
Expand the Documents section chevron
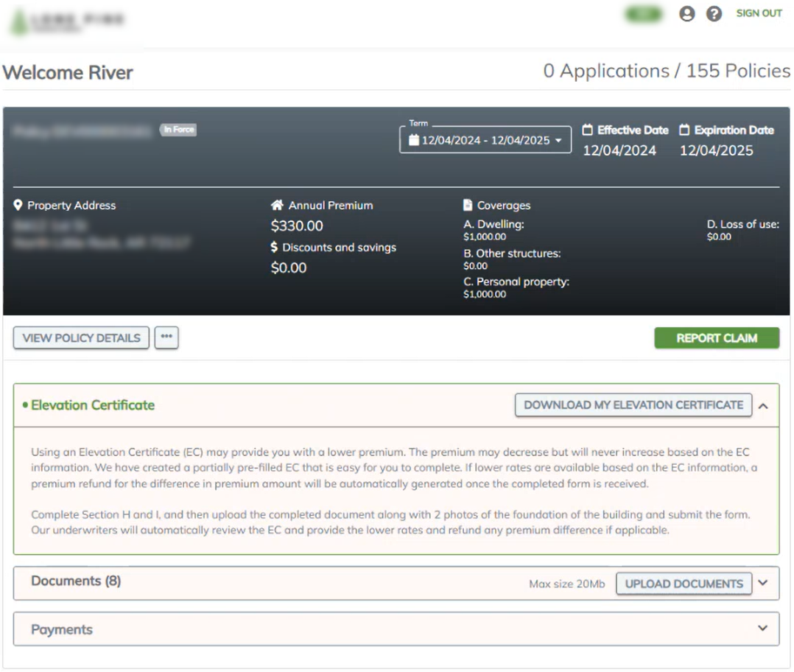click(x=763, y=583)
